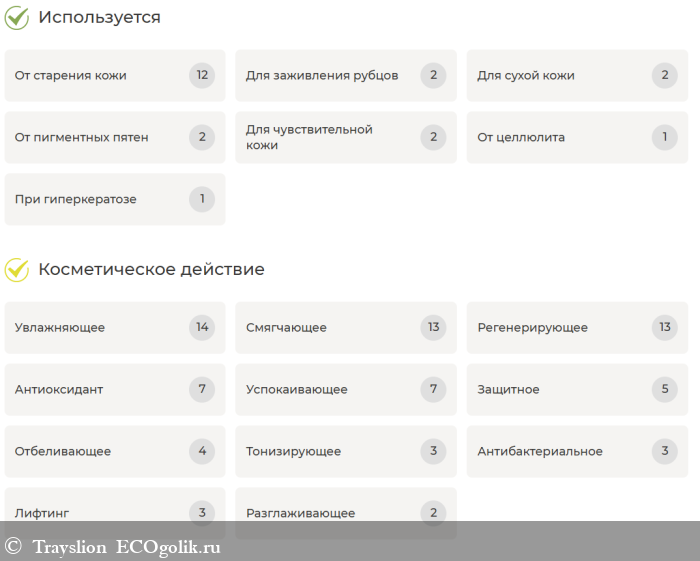Screen dimensions: 700x561
Task: Click the count badge 7 next to Антиоксидант
Action: click(202, 389)
